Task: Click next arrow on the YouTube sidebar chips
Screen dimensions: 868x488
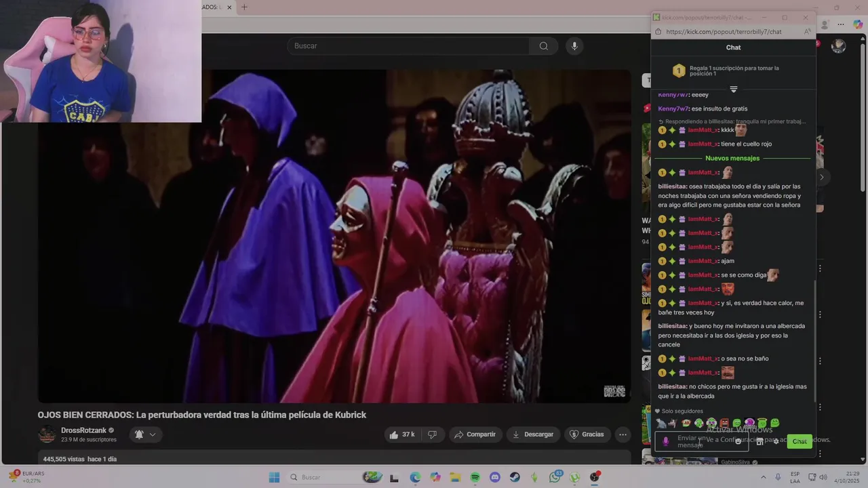Action: pos(821,178)
